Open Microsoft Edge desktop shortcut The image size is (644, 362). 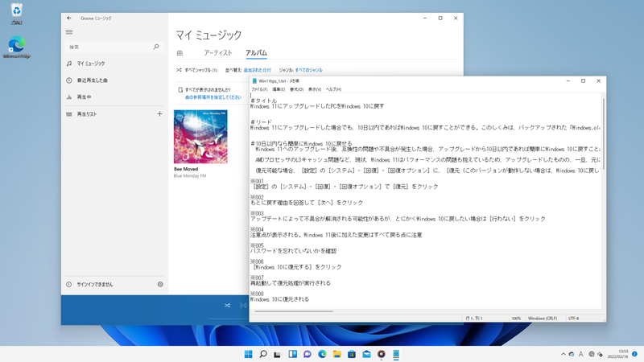click(x=16, y=47)
